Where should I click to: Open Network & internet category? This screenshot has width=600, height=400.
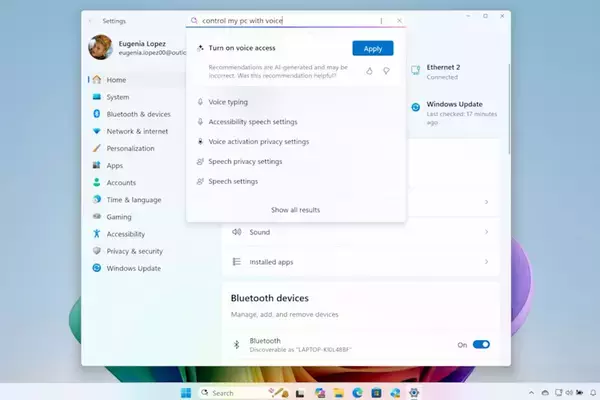coord(136,131)
